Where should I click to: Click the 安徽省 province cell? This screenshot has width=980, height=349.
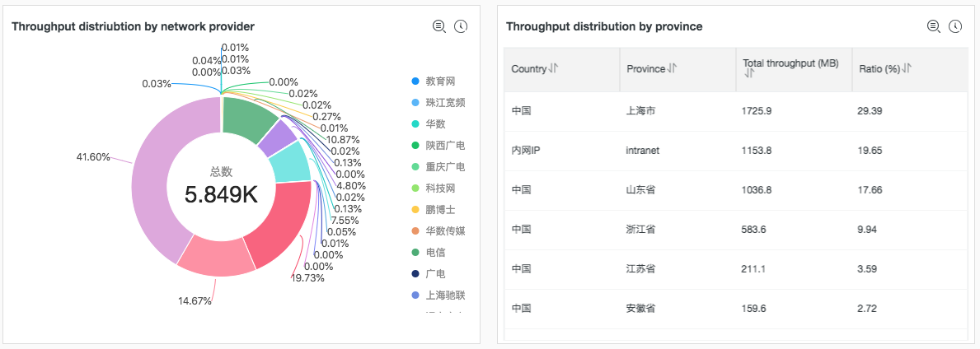pos(640,308)
